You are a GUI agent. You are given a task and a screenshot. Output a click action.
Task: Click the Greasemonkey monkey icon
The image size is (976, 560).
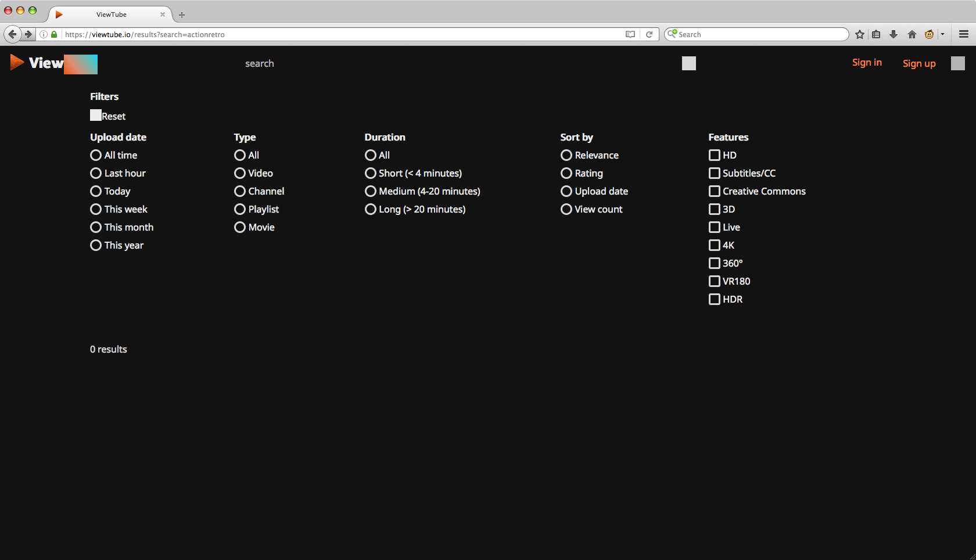click(930, 34)
